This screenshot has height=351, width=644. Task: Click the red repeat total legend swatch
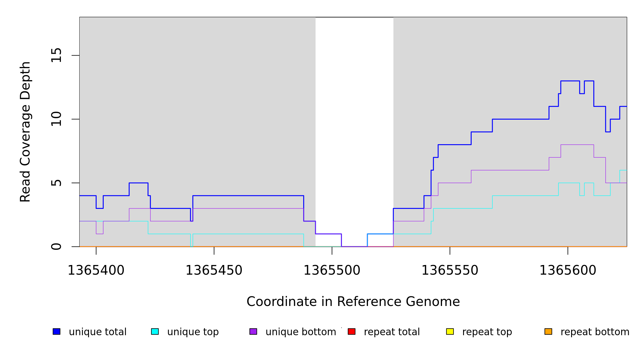pos(352,331)
